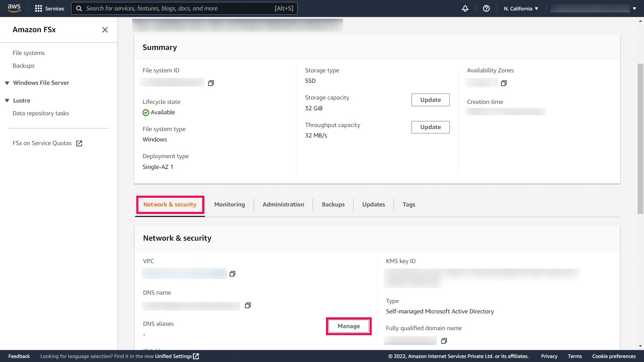Open the N. California region dropdown

pyautogui.click(x=521, y=9)
